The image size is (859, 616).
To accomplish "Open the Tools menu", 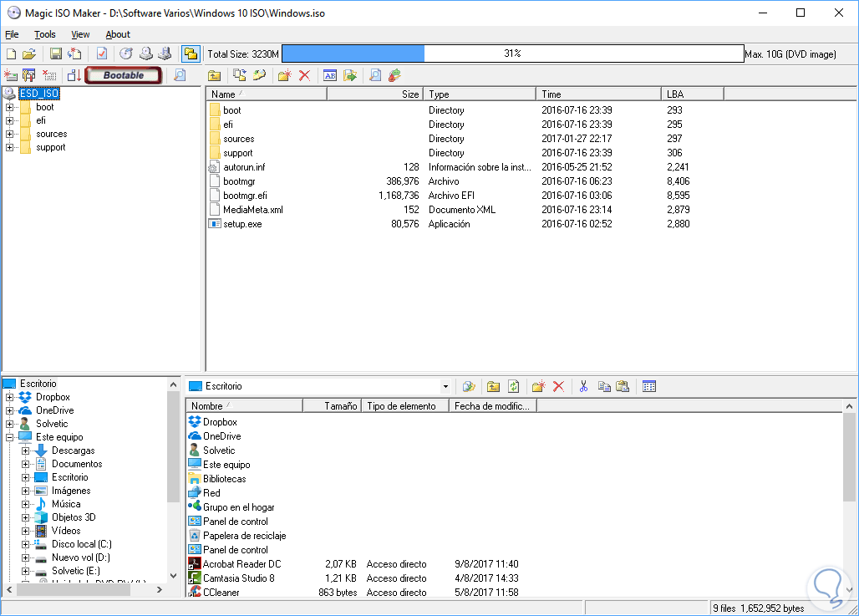I will point(45,34).
